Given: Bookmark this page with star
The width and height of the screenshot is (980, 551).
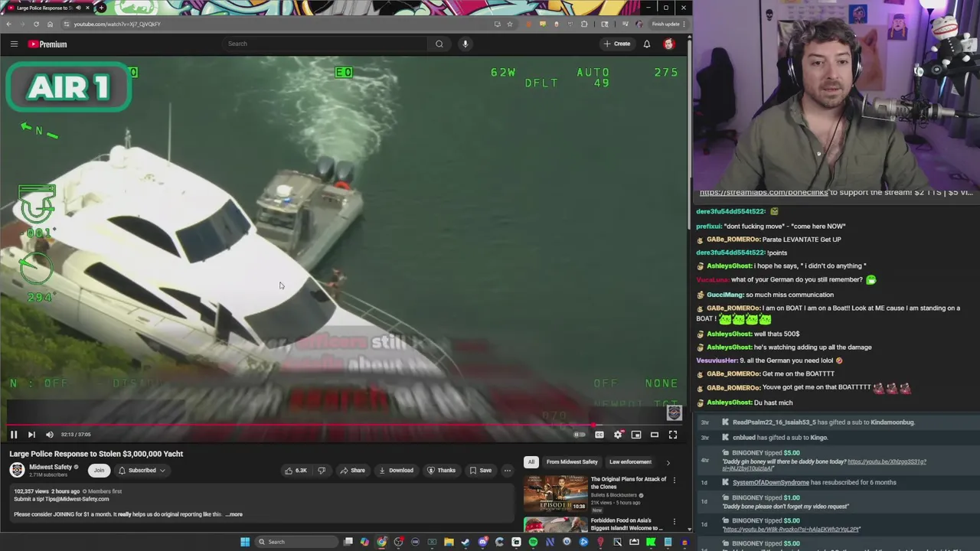Looking at the screenshot, I should [509, 24].
